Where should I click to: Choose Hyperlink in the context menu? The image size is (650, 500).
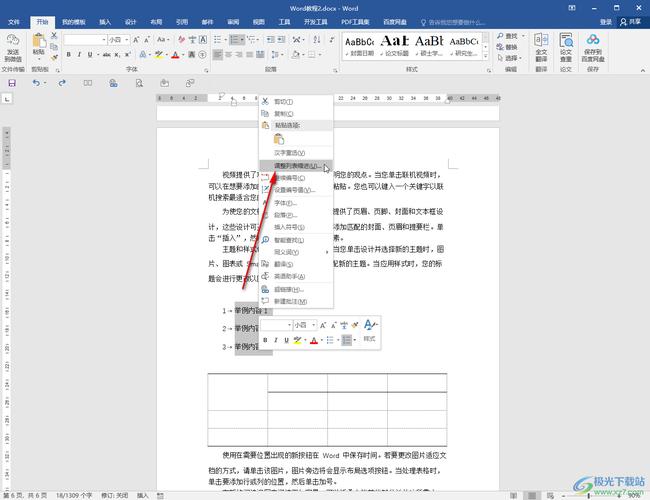pos(296,289)
